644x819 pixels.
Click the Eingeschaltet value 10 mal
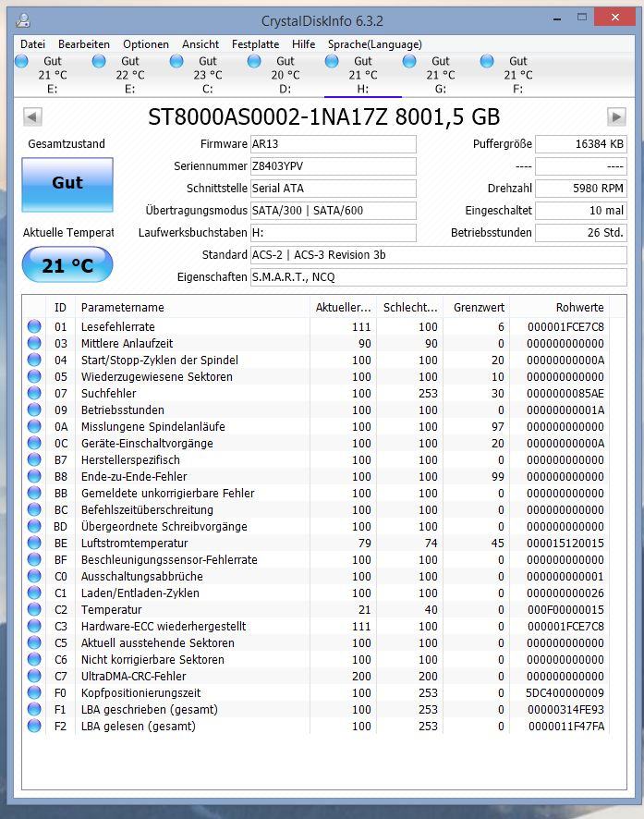pos(581,211)
